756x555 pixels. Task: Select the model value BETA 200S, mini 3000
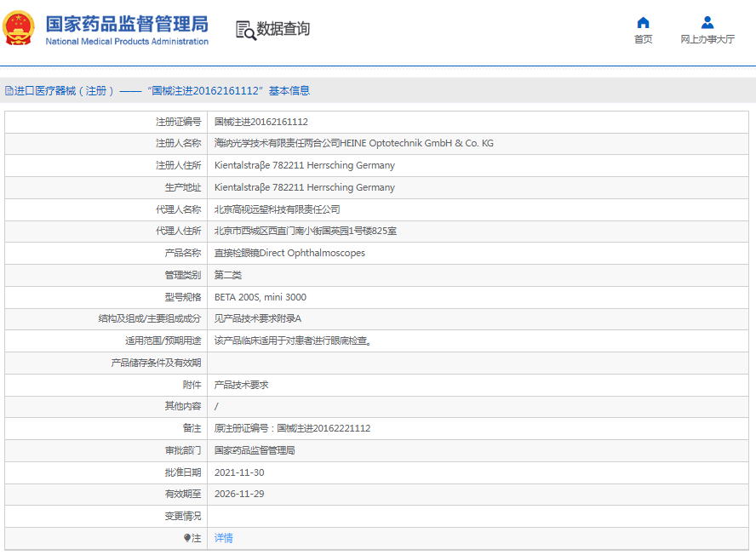tap(261, 298)
